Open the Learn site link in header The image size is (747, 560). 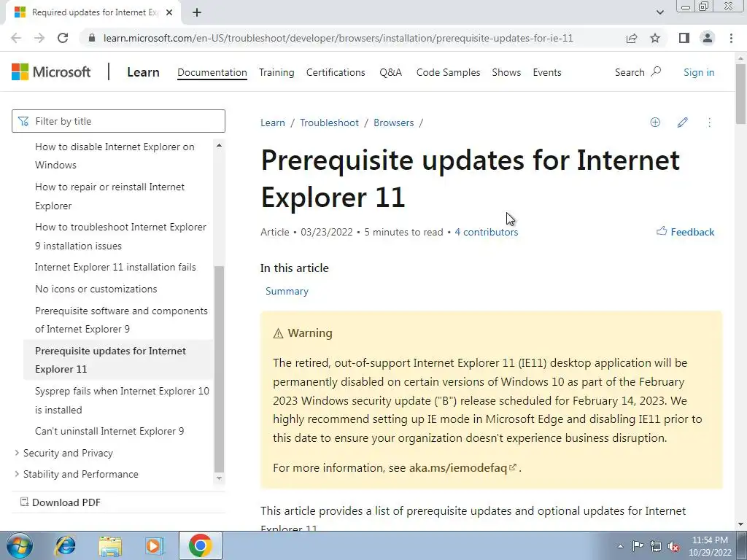[x=143, y=72]
